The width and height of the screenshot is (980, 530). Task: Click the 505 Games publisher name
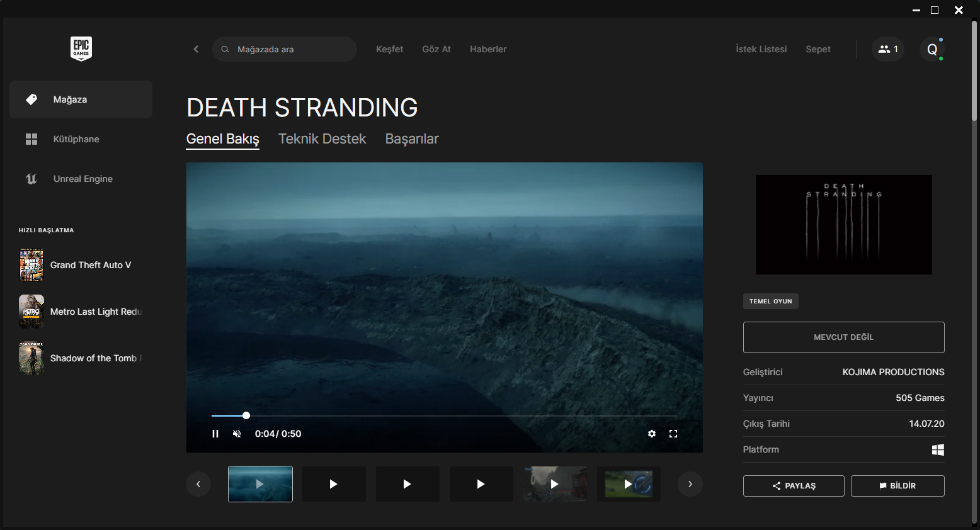(920, 398)
